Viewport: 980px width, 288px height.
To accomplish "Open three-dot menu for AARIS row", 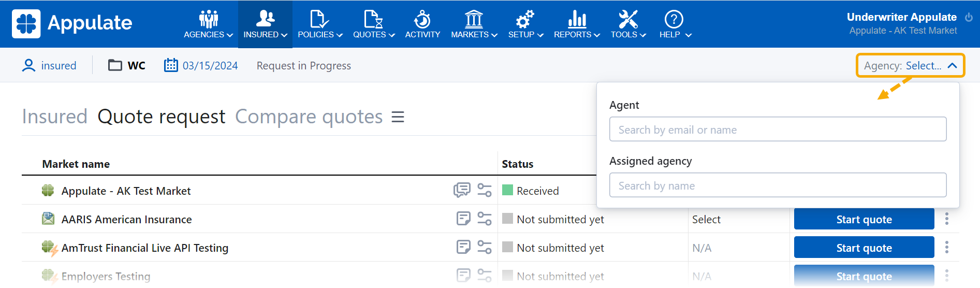I will [x=946, y=219].
